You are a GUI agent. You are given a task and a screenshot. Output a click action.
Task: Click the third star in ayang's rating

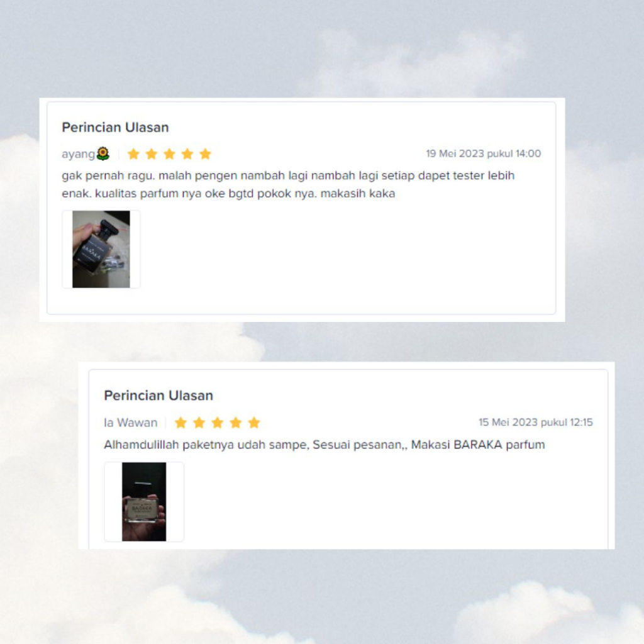point(169,154)
